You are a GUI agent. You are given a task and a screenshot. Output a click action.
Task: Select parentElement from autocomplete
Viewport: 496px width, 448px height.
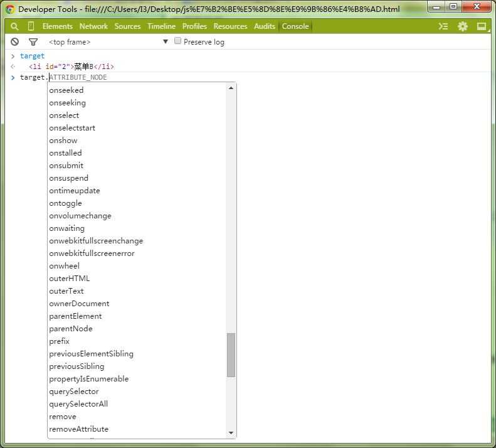point(75,316)
